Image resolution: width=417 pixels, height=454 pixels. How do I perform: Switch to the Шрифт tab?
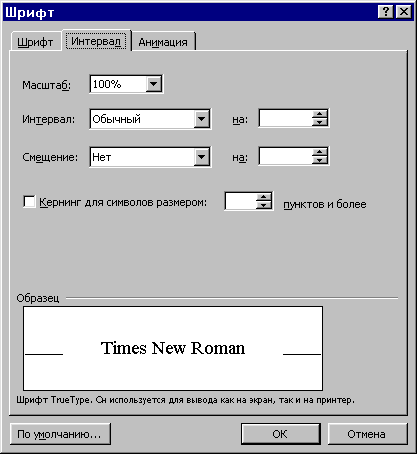coord(36,42)
